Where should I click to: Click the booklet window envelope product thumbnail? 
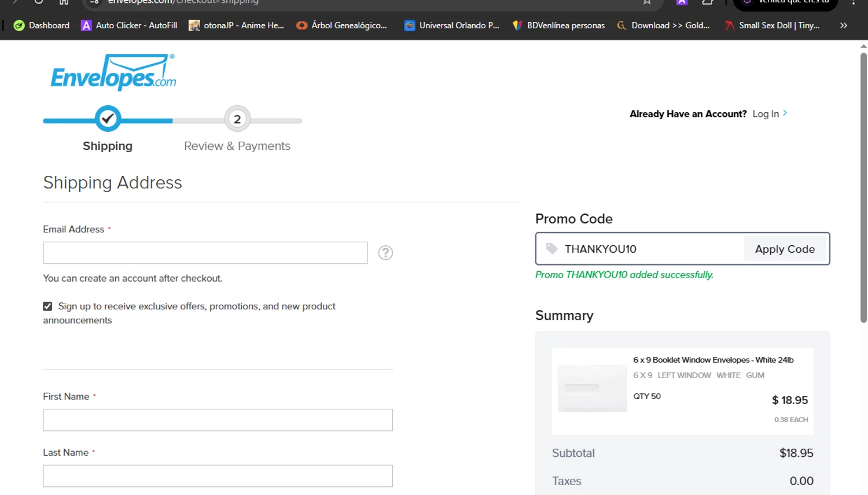point(592,389)
